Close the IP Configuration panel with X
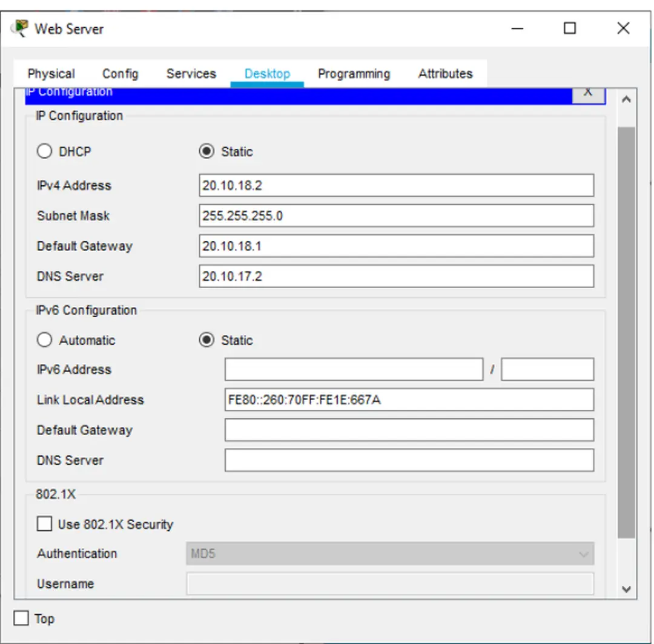 587,93
